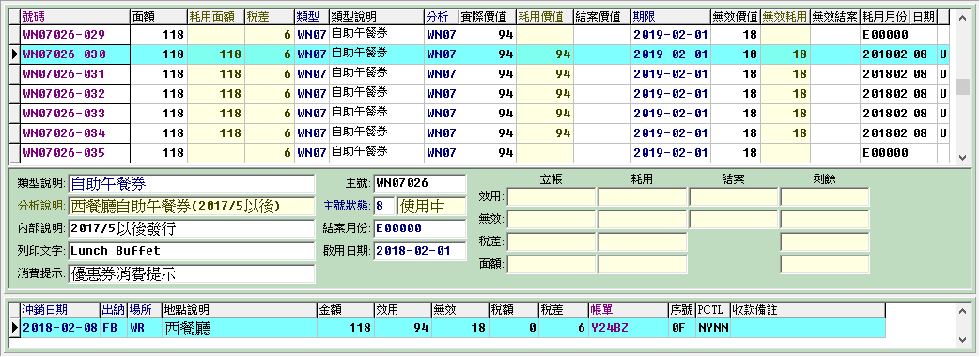Click the 效用 結案 field
Screen dimensions: 980x357
[x=734, y=197]
